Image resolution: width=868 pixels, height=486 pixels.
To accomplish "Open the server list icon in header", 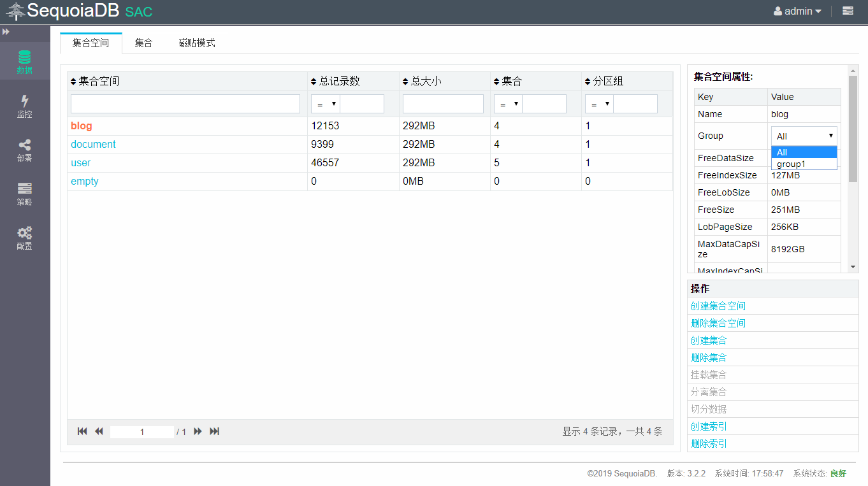I will [x=848, y=11].
